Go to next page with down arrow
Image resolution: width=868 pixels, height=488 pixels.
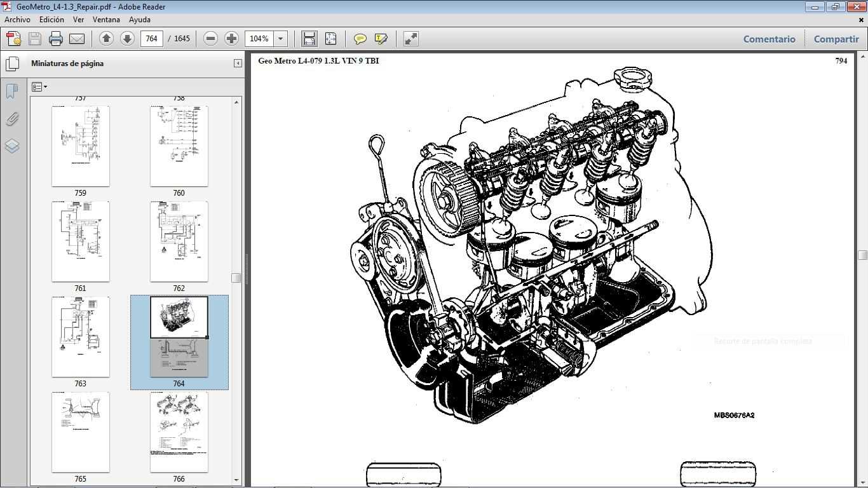click(x=127, y=39)
